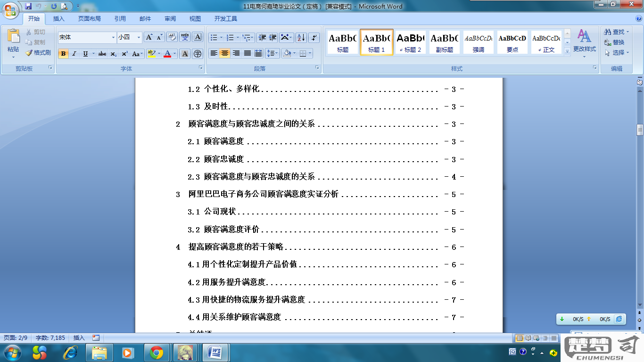Switch to Web Layout view in status bar

(537, 338)
